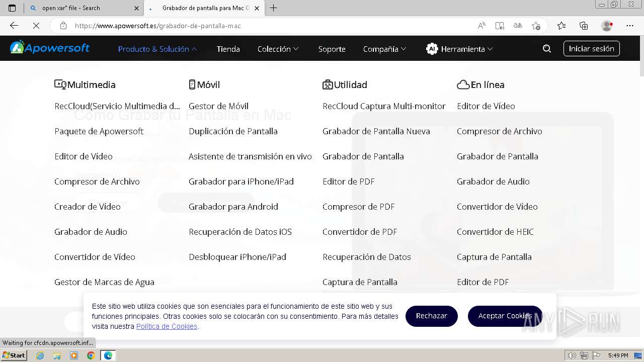Open immersive reader icon in address bar
This screenshot has width=644, height=362.
coord(500,26)
